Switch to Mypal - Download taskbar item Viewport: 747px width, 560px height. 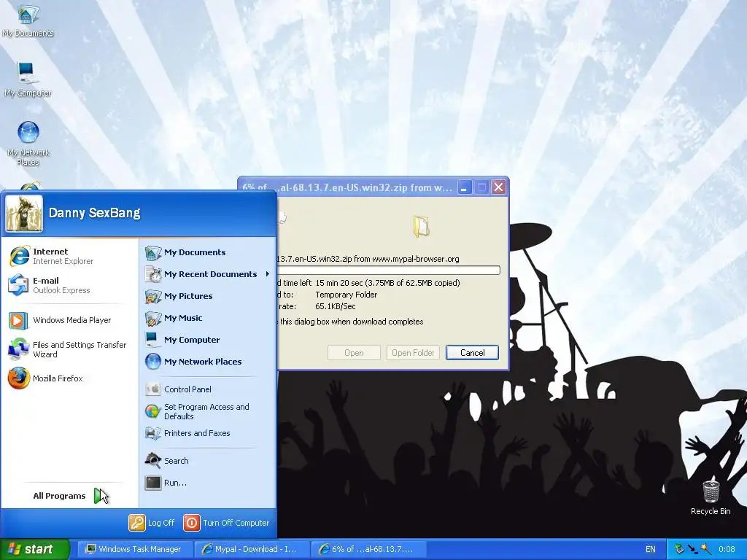pos(251,549)
